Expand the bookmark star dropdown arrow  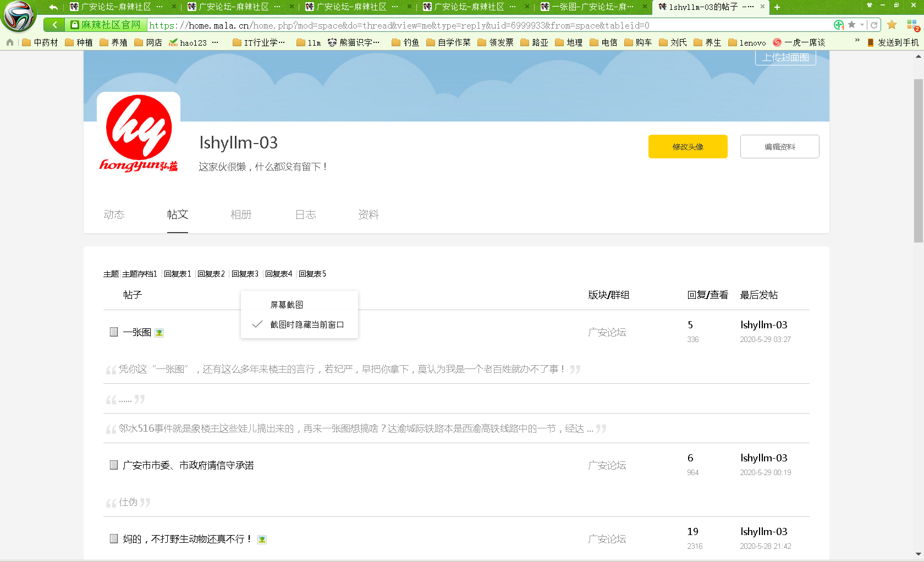pos(862,25)
